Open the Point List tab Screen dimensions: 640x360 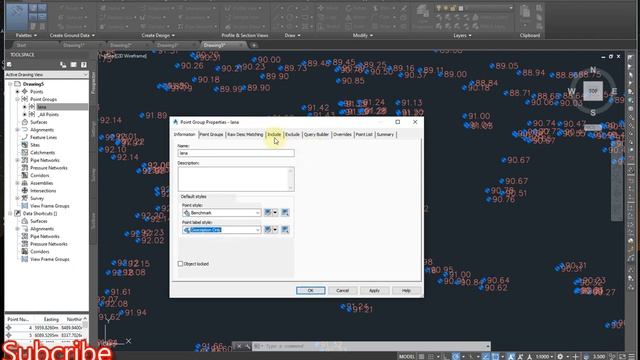[364, 134]
